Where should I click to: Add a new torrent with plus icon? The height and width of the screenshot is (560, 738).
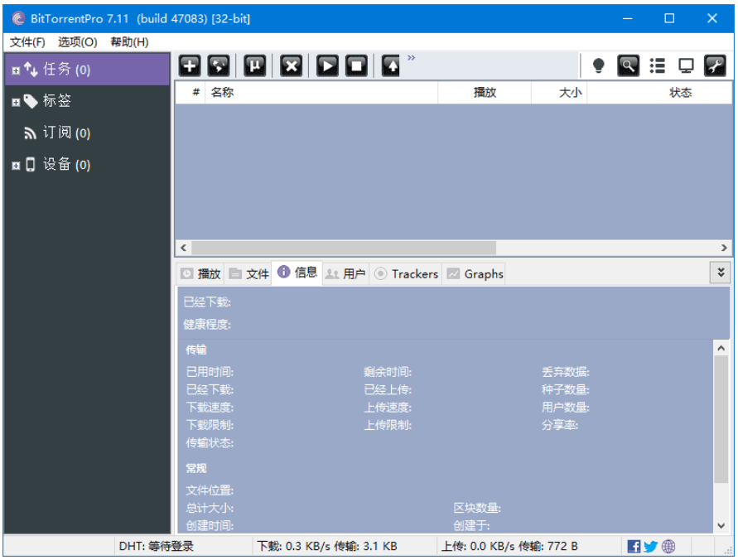pos(189,65)
